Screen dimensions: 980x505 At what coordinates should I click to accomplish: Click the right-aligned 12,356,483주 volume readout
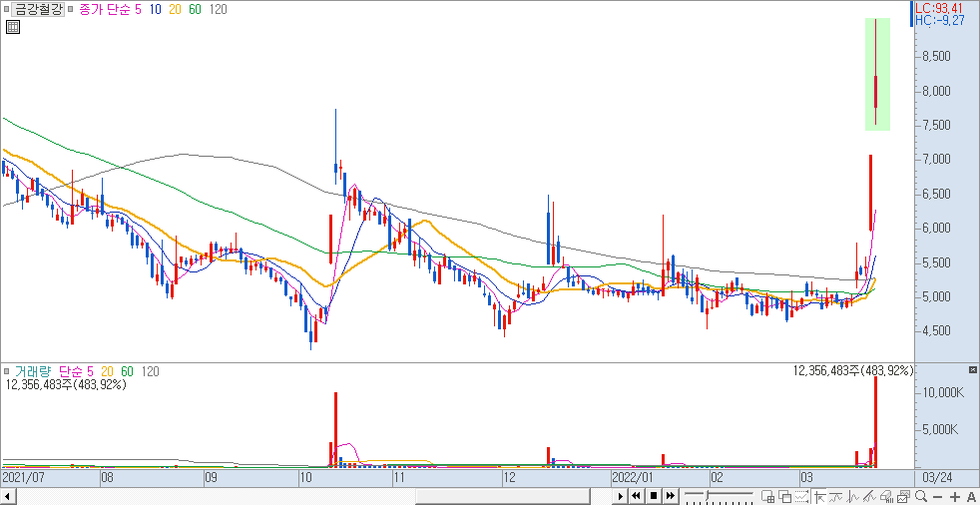(853, 371)
